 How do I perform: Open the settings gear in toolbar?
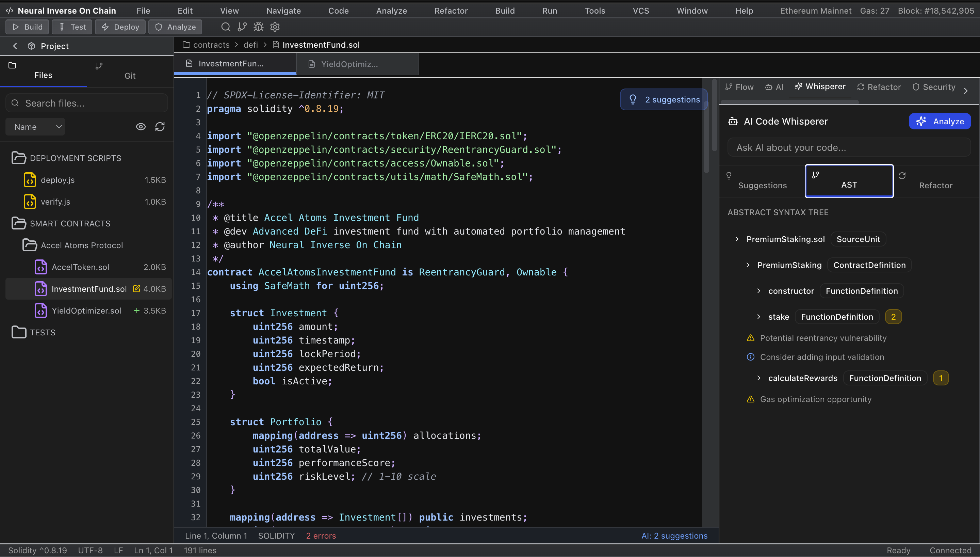[x=275, y=27]
